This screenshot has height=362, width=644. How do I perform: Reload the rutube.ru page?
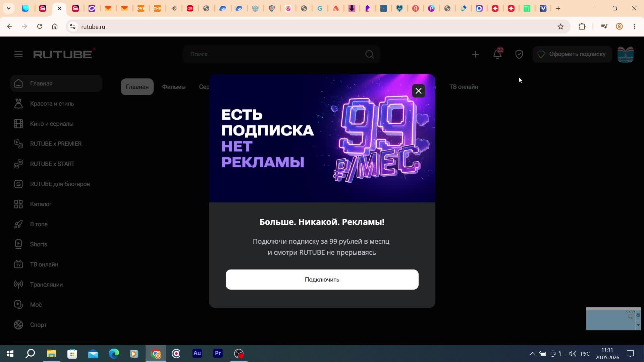coord(40,26)
